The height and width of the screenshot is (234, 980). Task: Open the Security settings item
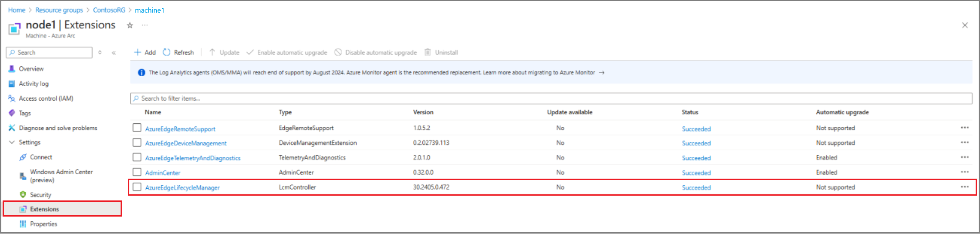tap(35, 195)
